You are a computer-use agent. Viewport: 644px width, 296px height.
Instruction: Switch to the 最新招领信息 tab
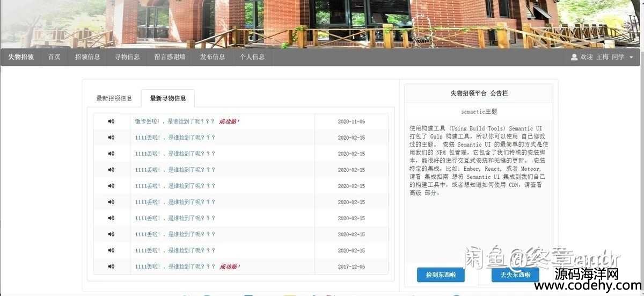[x=114, y=98]
